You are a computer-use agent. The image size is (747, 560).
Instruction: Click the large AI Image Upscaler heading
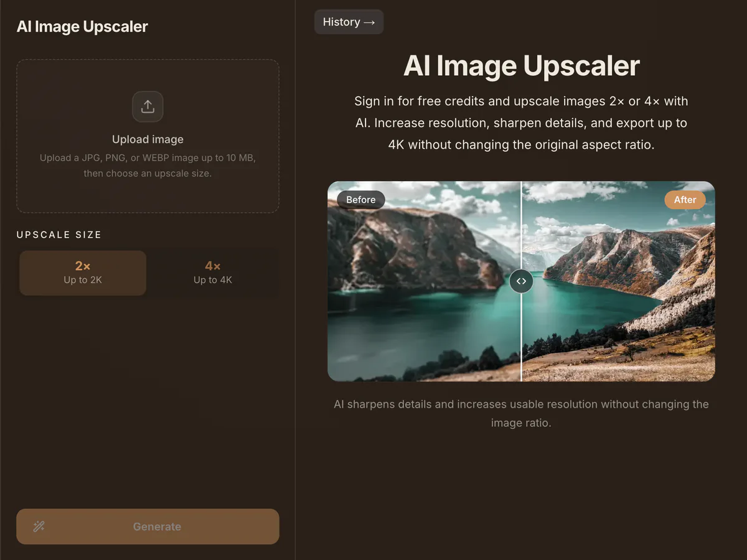[522, 66]
